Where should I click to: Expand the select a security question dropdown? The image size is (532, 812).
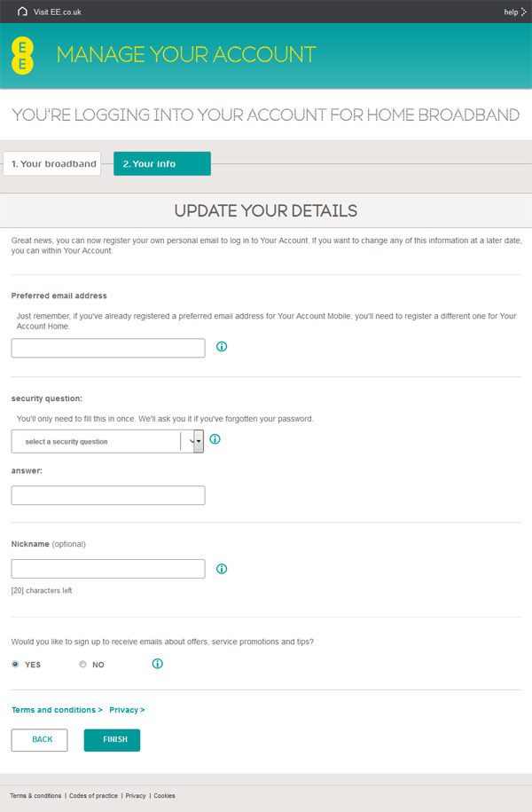tap(107, 441)
